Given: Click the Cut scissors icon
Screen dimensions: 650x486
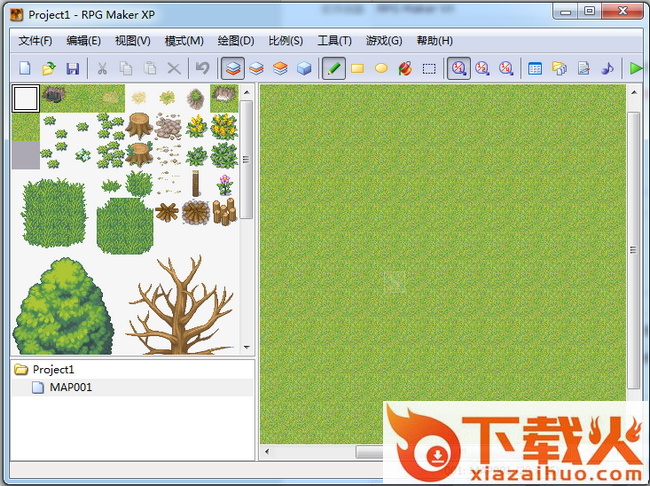Looking at the screenshot, I should [x=102, y=68].
